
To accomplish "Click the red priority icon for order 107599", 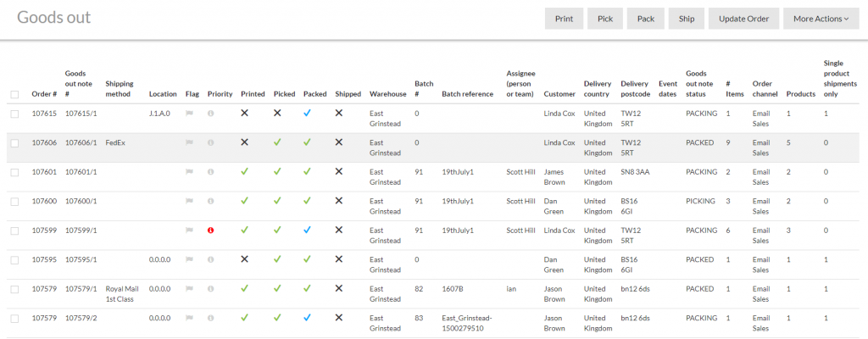I will tap(210, 231).
